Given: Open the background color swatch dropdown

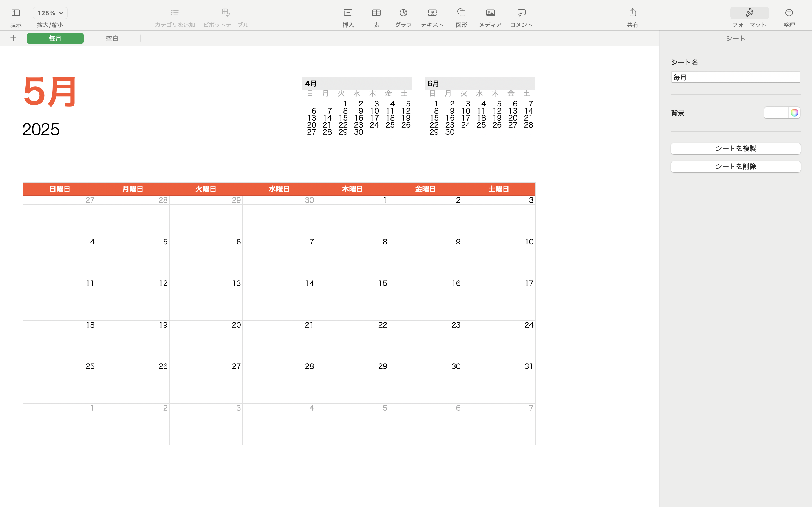Looking at the screenshot, I should coord(776,113).
